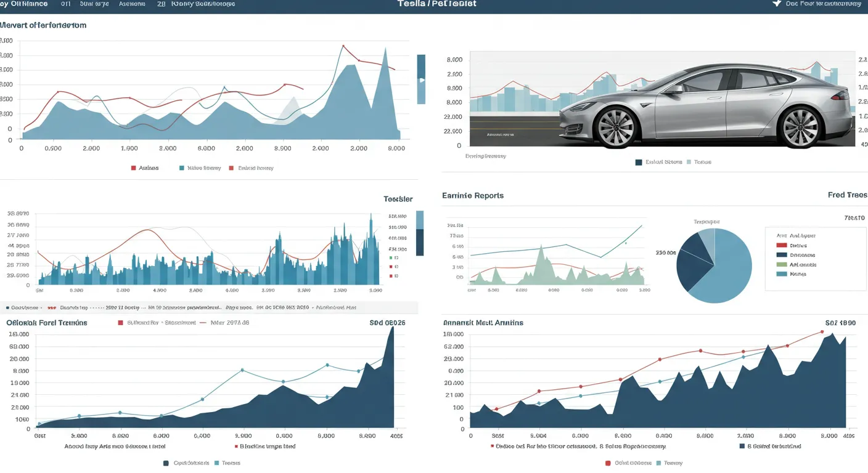Select the "ZB" item in the header bar
The width and height of the screenshot is (868, 473).
click(161, 4)
